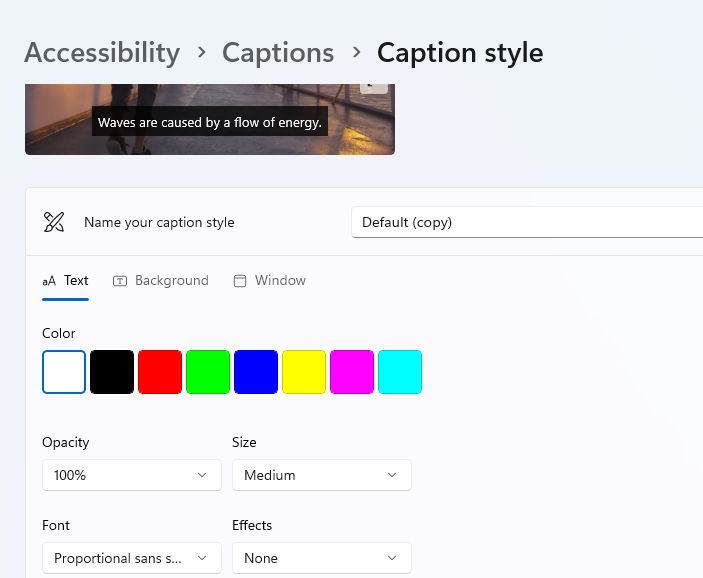
Task: Click the caption preview video thumbnail
Action: point(209,120)
